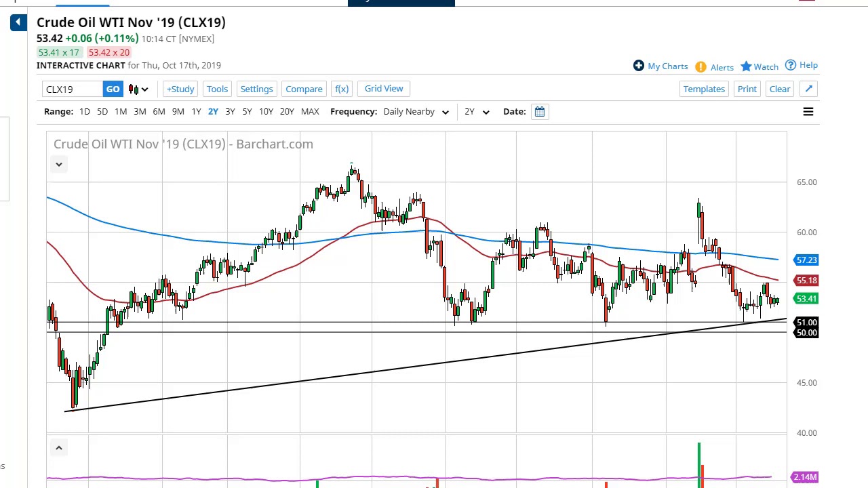Select the 5Y range
The width and height of the screenshot is (868, 488).
click(x=247, y=111)
